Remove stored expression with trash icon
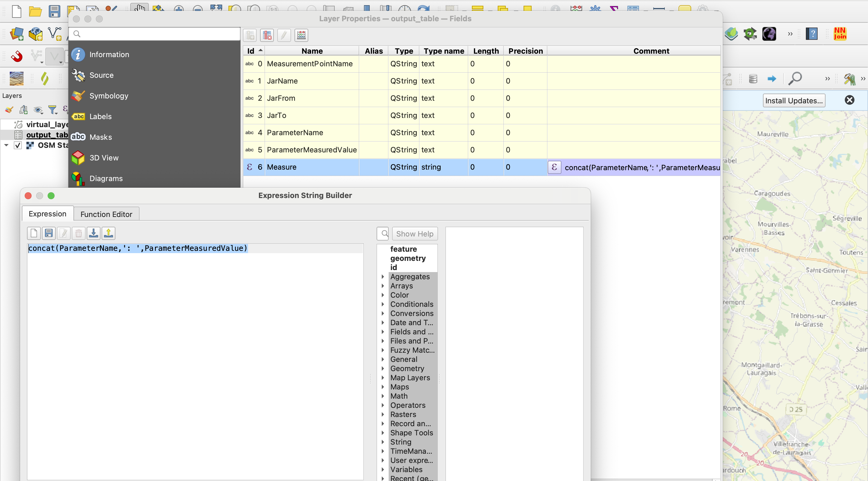This screenshot has width=868, height=481. pos(79,233)
